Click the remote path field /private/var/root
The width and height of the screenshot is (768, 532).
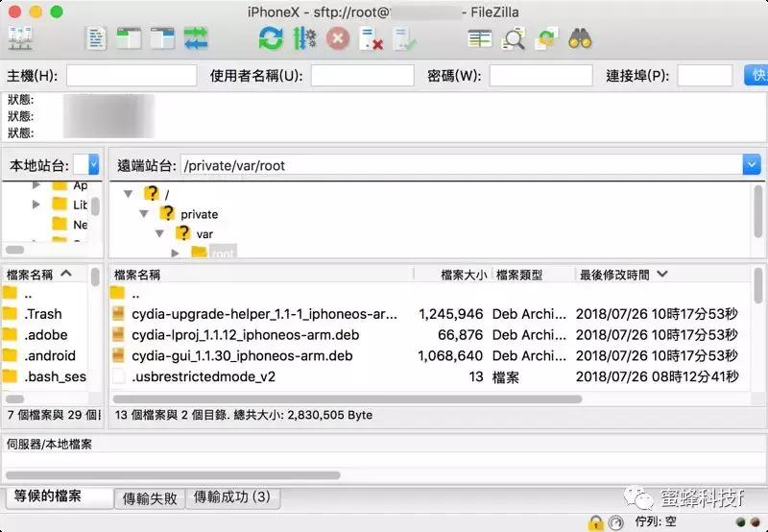pyautogui.click(x=462, y=165)
